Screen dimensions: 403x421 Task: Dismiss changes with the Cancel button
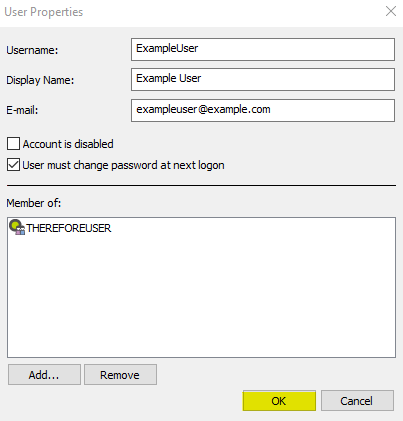tap(357, 401)
